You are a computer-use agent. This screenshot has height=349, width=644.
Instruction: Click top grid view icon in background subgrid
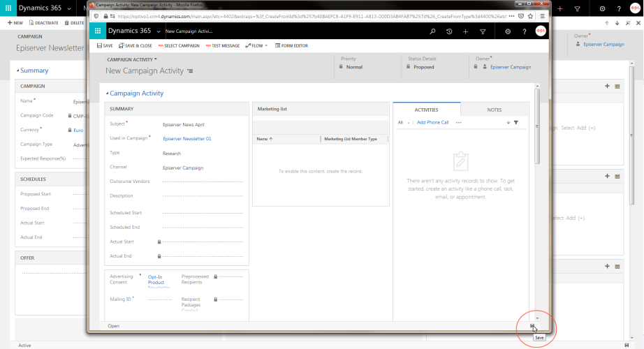pyautogui.click(x=617, y=87)
